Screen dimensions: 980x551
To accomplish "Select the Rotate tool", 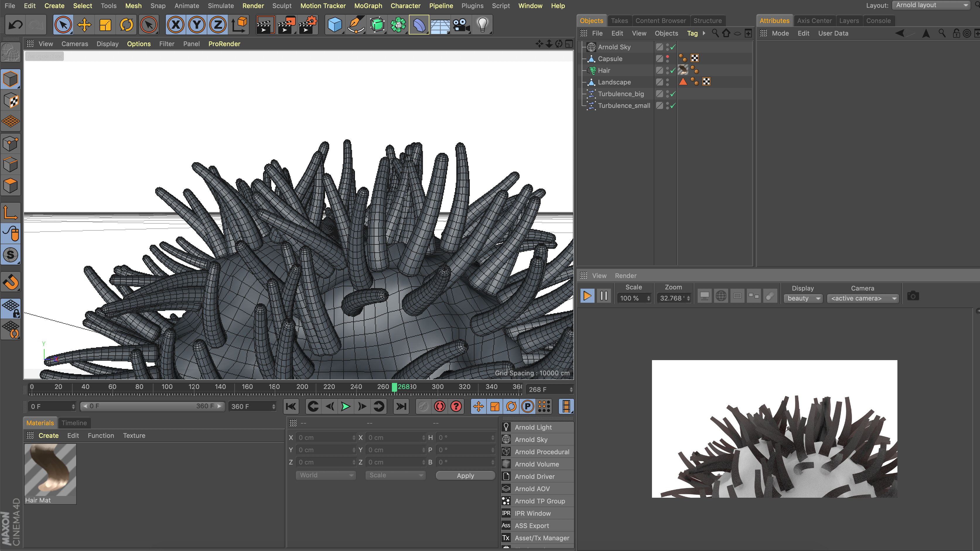I will pos(127,25).
